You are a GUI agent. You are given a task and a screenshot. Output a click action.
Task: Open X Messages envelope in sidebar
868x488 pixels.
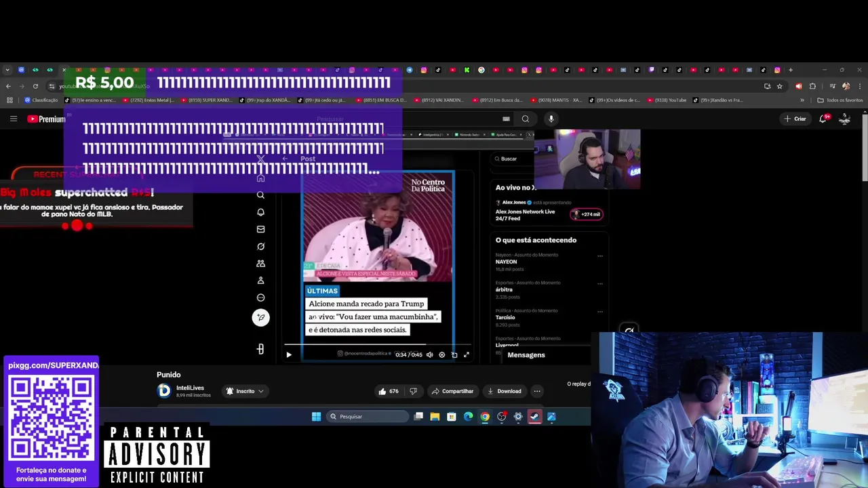click(260, 229)
